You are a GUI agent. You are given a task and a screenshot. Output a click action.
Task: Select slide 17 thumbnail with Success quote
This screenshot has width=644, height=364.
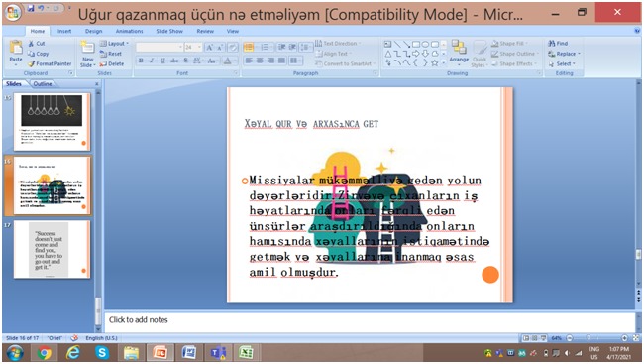tap(52, 249)
